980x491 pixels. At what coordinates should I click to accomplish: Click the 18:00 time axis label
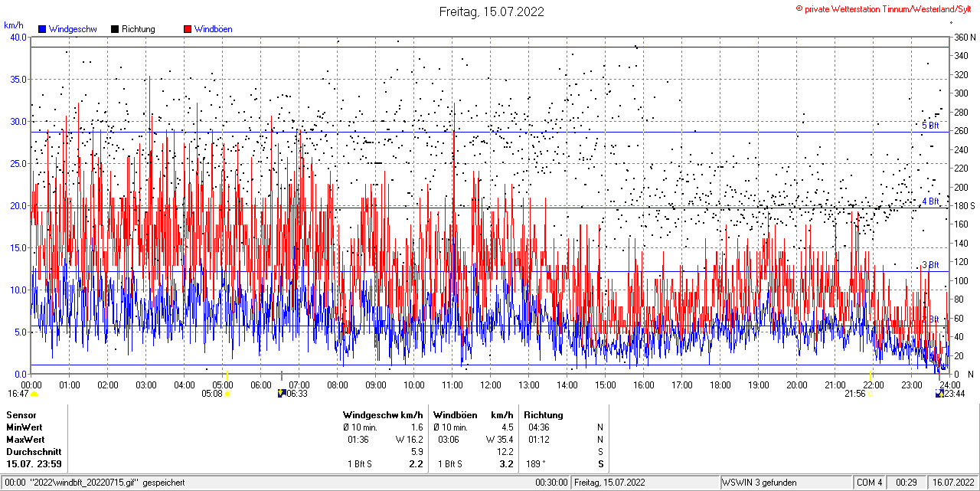click(x=720, y=385)
